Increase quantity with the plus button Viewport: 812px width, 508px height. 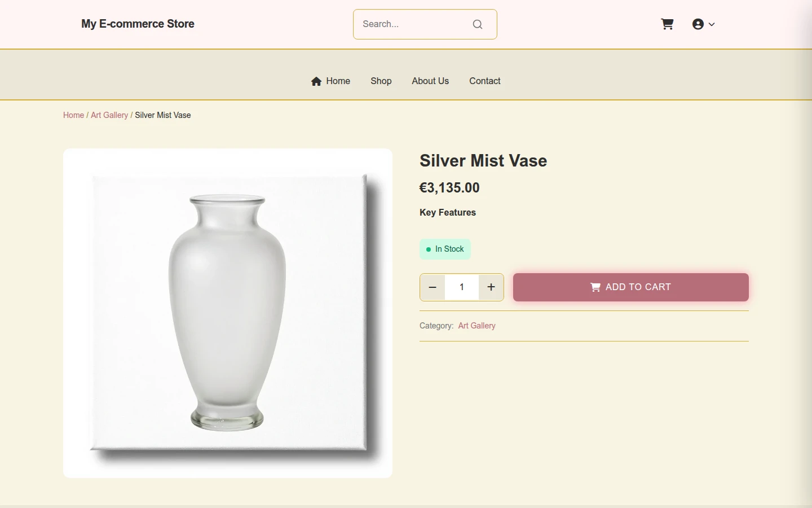pos(491,287)
